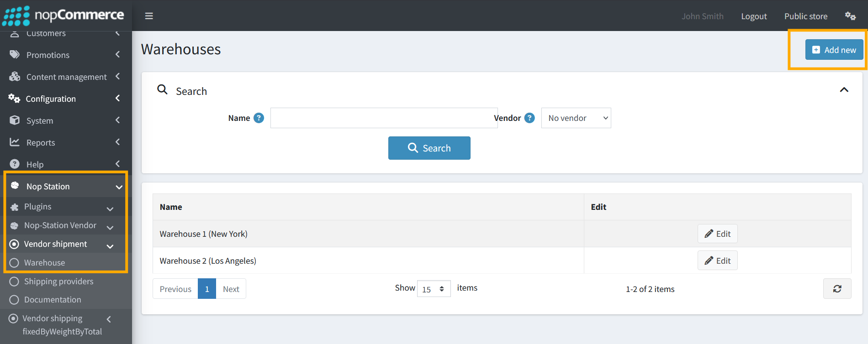
Task: Collapse the Plugins submenu chevron
Action: point(110,209)
